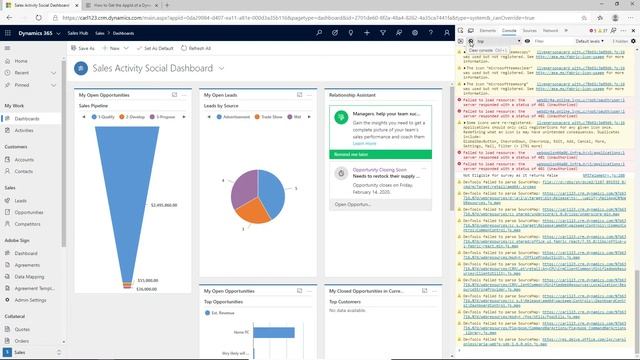Collapse the sidebar with hamburger icon
Image resolution: width=640 pixels, height=360 pixels.
7,48
